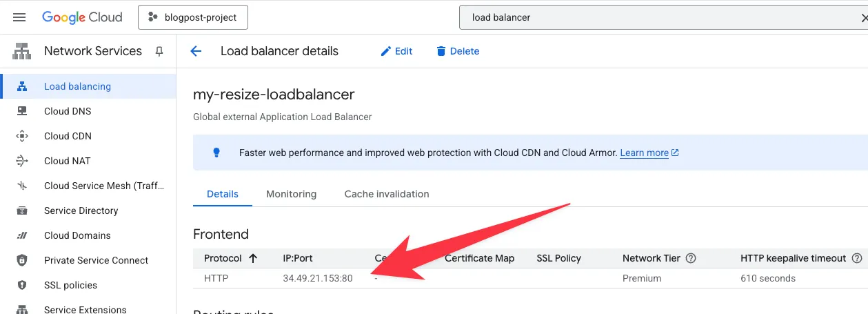This screenshot has width=868, height=314.
Task: Switch to the Cache invalidation tab
Action: point(386,194)
